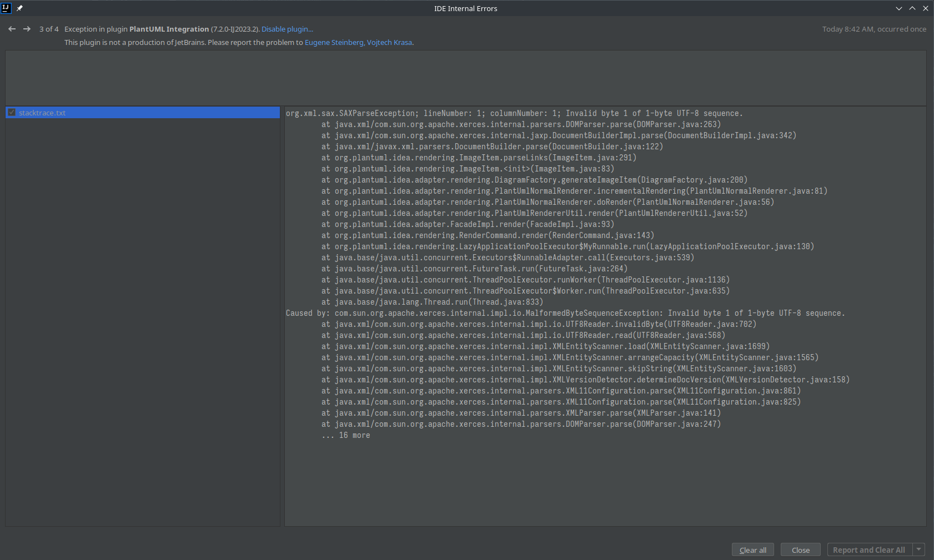
Task: Click the roll-up chevron in the title bar
Action: (911, 8)
